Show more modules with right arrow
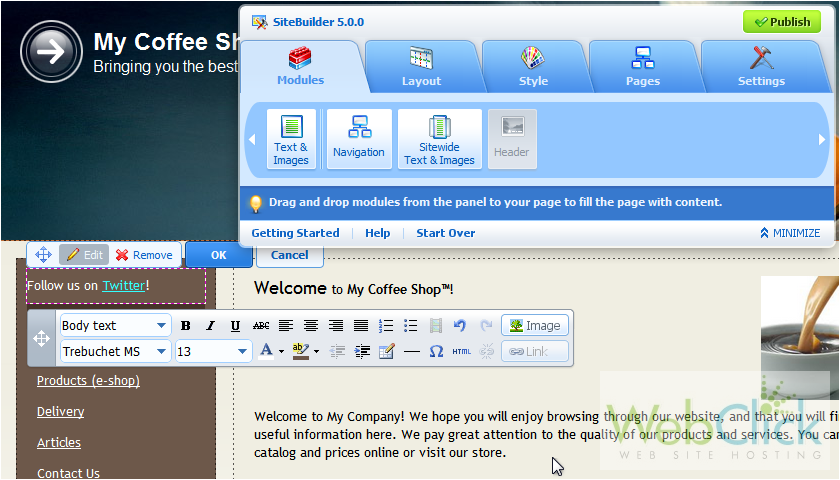This screenshot has height=480, width=840. [822, 139]
